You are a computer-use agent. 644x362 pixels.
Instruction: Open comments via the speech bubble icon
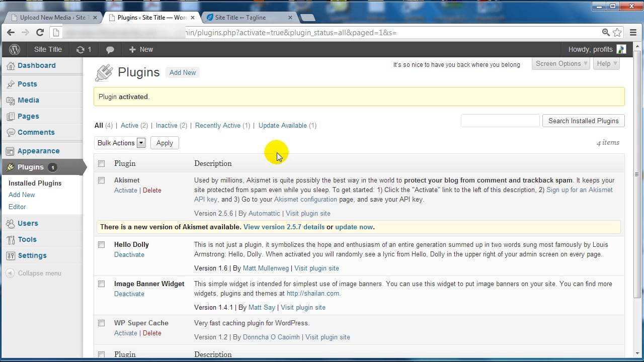click(110, 49)
